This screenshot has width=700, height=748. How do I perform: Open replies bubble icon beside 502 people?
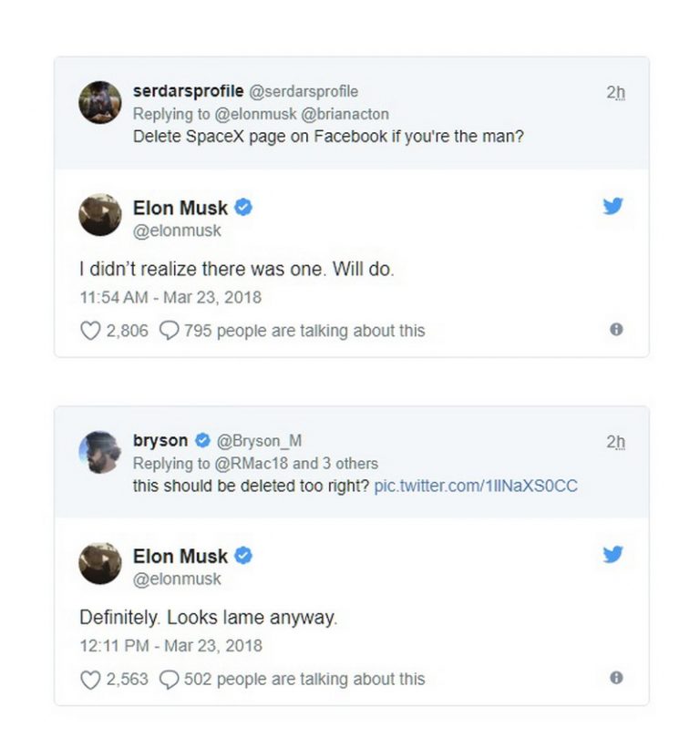click(x=169, y=680)
